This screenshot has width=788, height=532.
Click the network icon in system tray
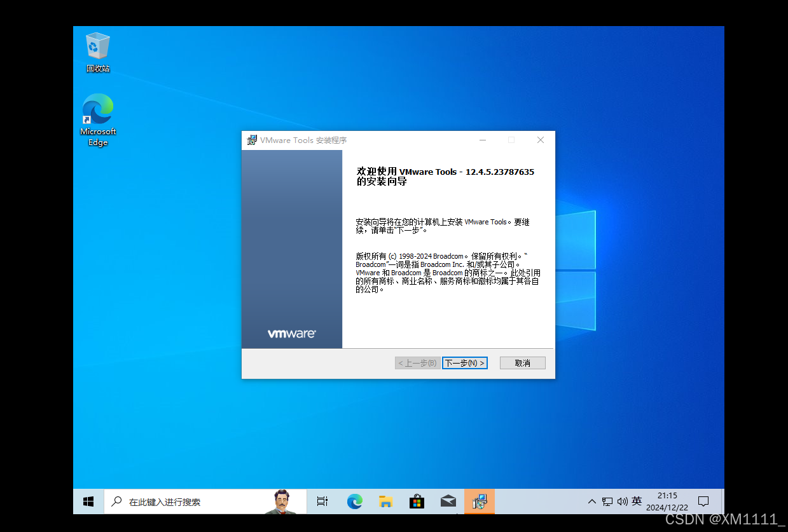click(607, 501)
